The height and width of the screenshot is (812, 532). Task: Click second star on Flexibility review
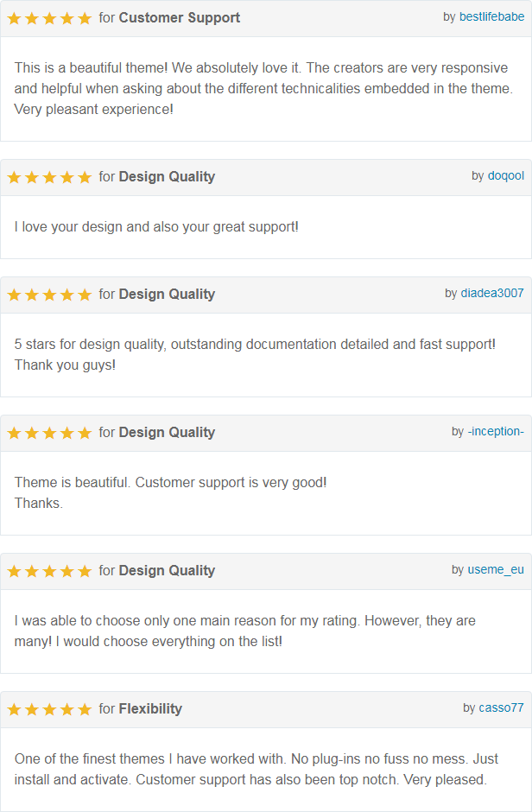[x=32, y=710]
